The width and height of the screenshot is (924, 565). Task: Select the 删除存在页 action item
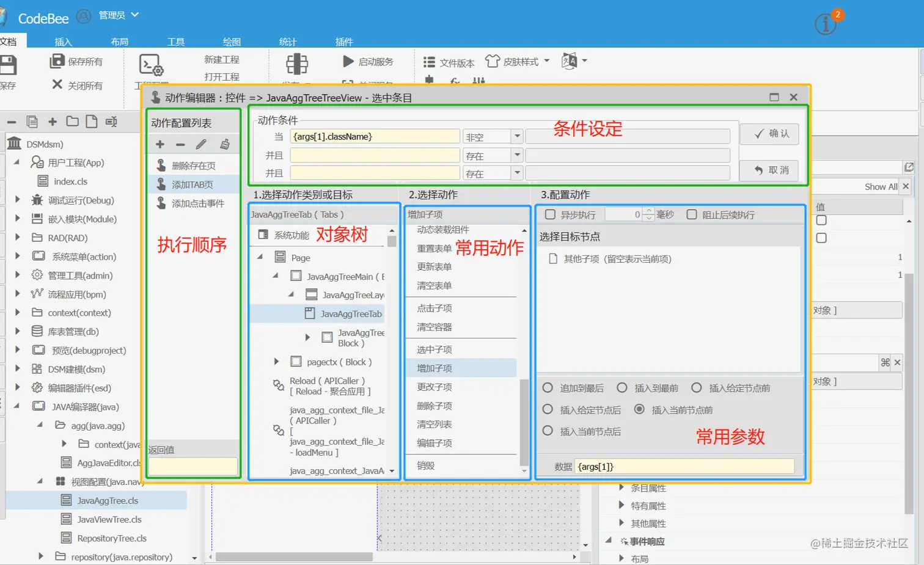[x=193, y=166]
